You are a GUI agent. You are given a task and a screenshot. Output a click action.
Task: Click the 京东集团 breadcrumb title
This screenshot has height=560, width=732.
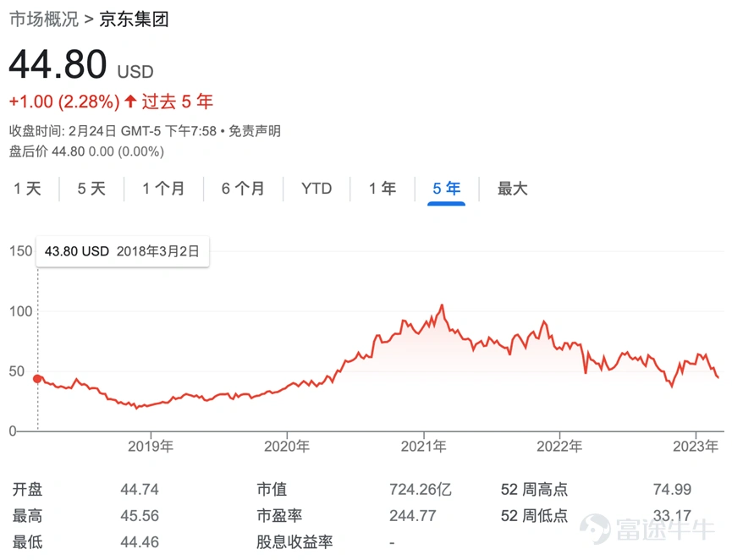tap(134, 19)
